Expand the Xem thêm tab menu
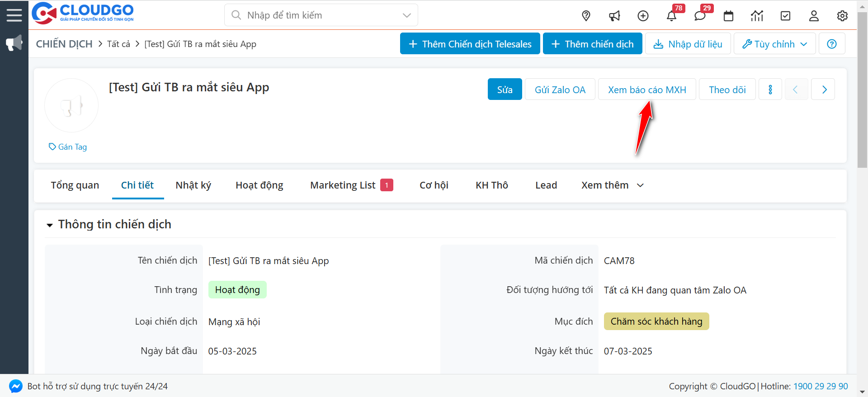This screenshot has height=397, width=868. [612, 185]
